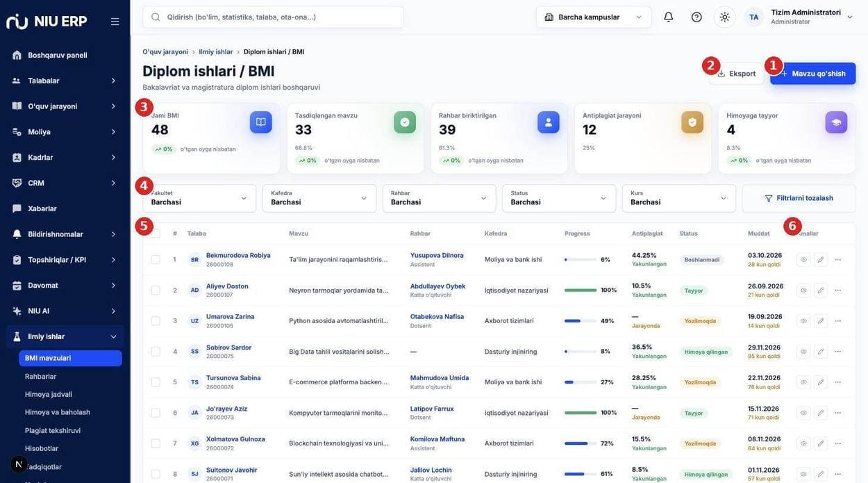Open more actions for Umarova Zarina

pos(838,321)
